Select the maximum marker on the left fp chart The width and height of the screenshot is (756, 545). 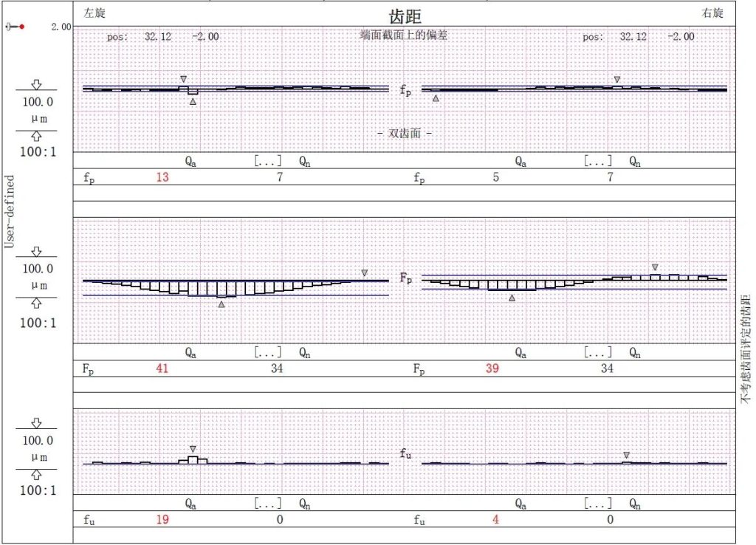[x=184, y=78]
